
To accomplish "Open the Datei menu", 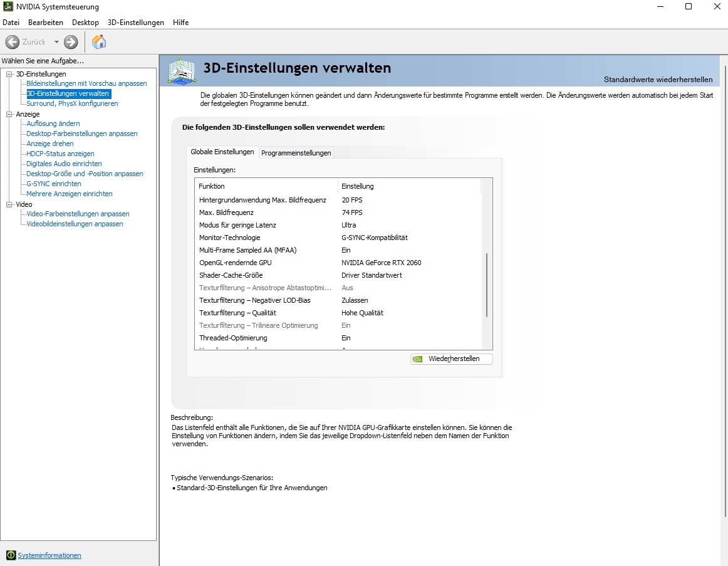I will [11, 23].
